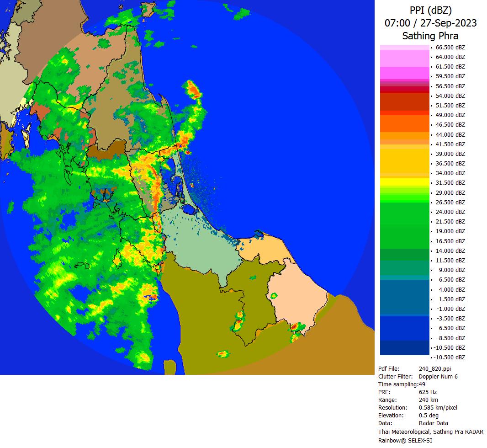Click the arrow marker next to 1.500 dBZ
Screen dimensions: 487x448
point(432,299)
